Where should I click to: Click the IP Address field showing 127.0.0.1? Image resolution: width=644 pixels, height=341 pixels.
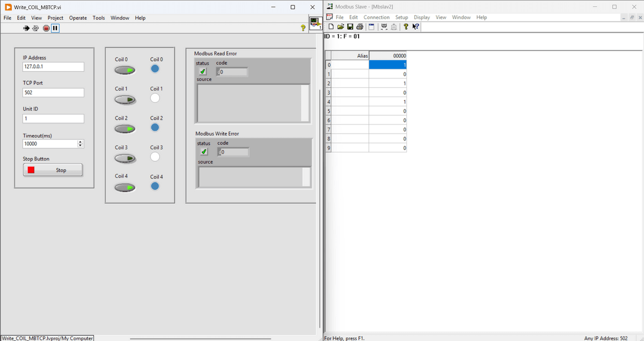(x=53, y=66)
